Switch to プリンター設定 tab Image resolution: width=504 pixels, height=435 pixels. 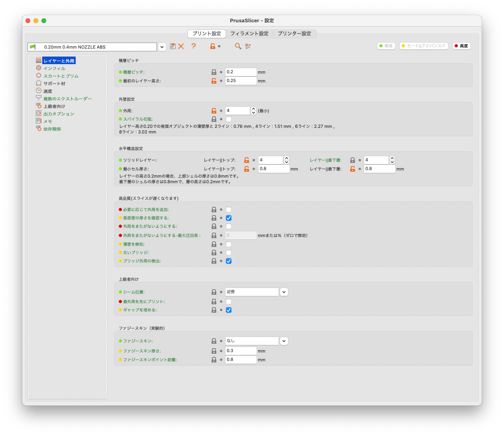(294, 34)
